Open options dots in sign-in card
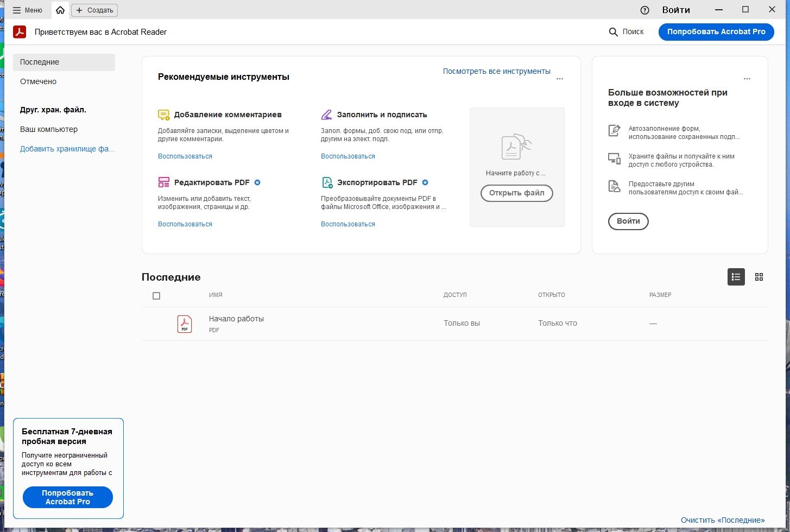 coord(747,79)
